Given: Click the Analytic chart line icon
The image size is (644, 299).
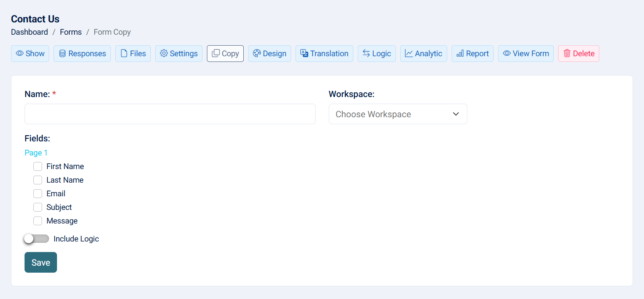Looking at the screenshot, I should coord(409,54).
